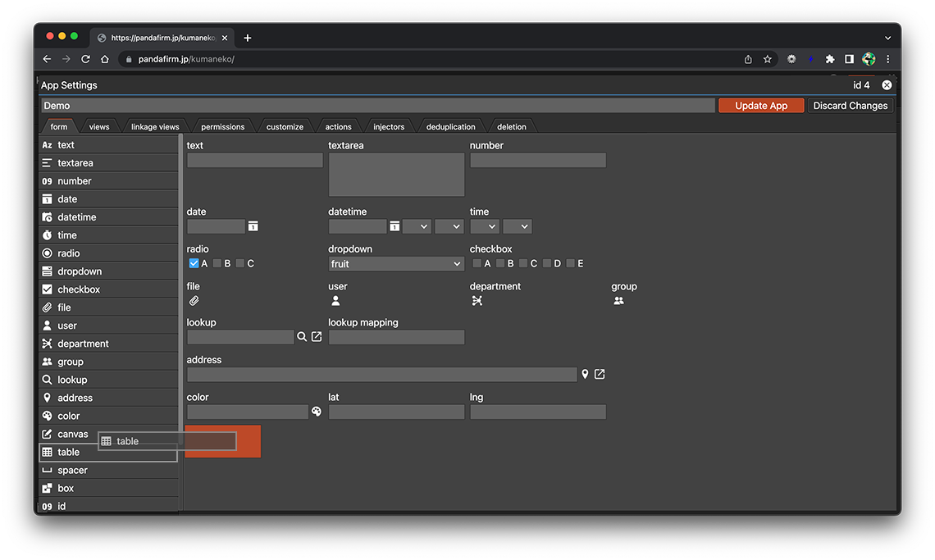Click the calendar icon next to date field

coord(253,226)
